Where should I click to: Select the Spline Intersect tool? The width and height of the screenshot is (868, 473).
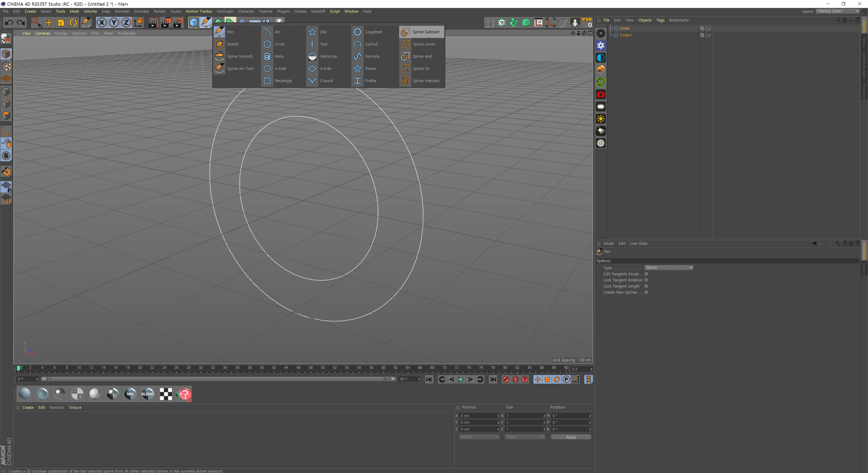(421, 80)
